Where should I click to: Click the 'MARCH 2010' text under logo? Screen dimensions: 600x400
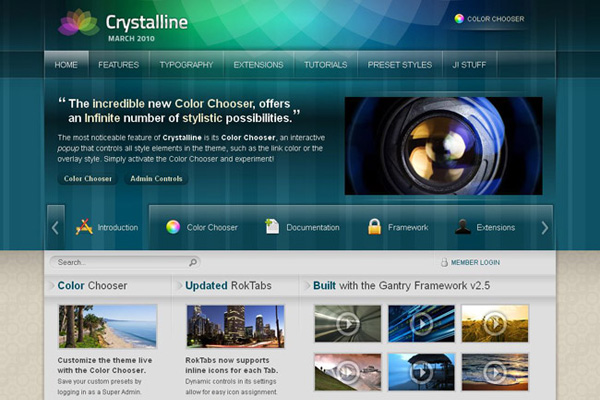point(131,38)
